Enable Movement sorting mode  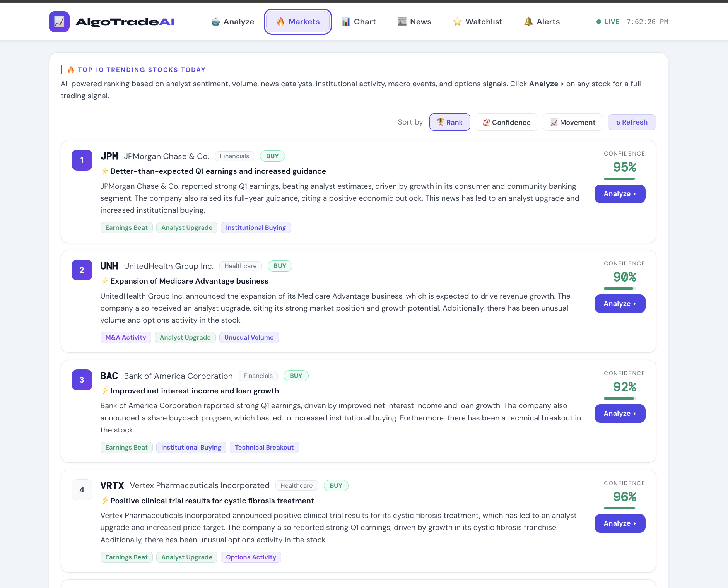(572, 122)
